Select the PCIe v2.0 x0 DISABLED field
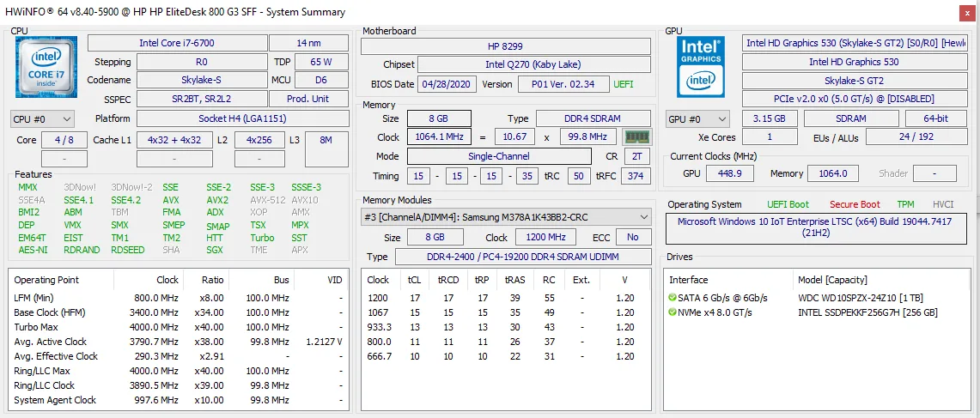 (855, 99)
